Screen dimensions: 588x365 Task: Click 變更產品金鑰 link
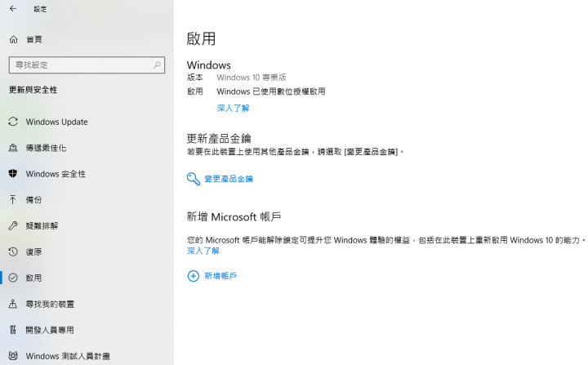click(229, 179)
